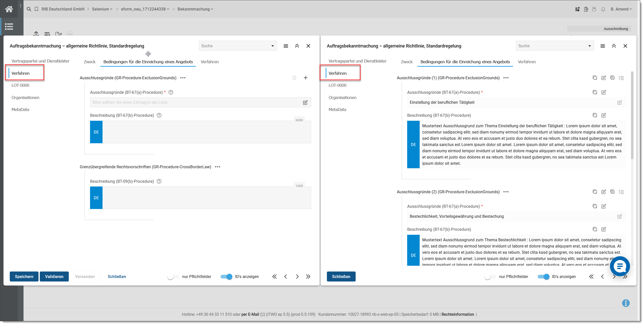644x325 pixels.
Task: Open more options for Grenzübergreifende Rechtsvorschriften group
Action: pyautogui.click(x=218, y=167)
